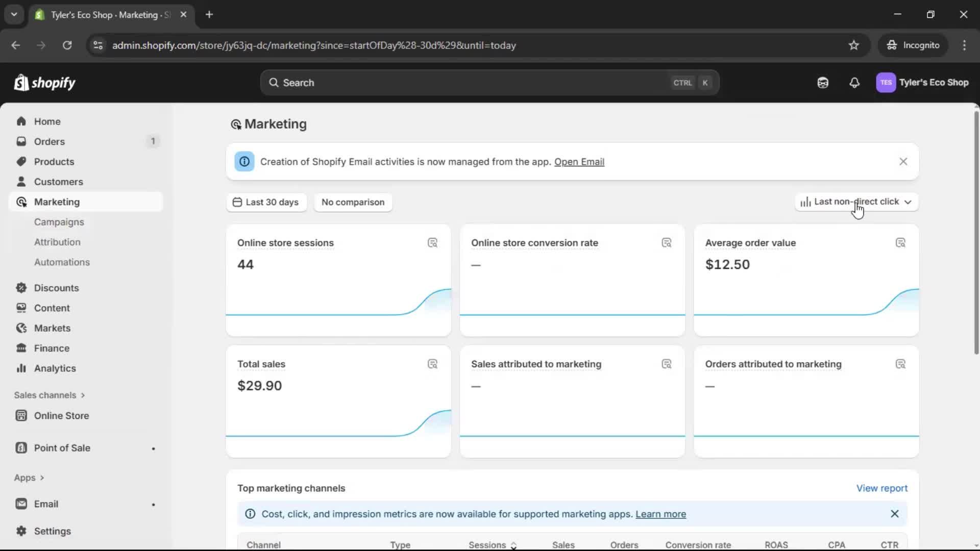Open the Point of Sale section
The height and width of the screenshot is (551, 980).
pos(61,448)
